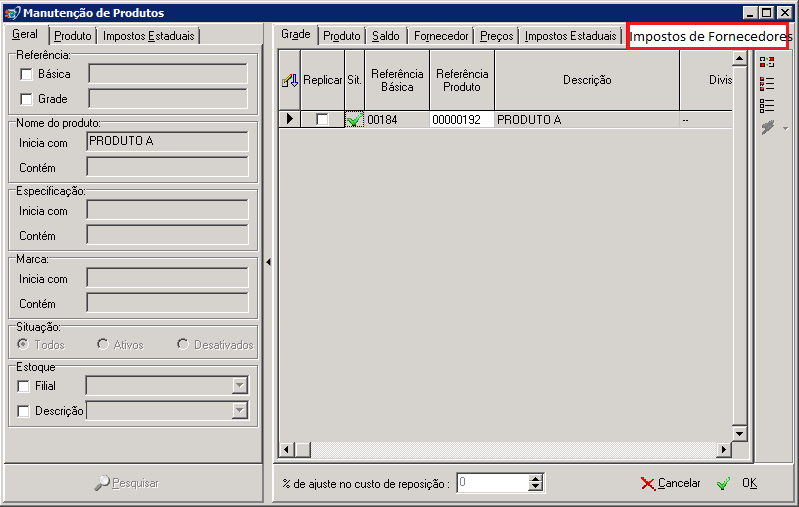Click the Pesquisar button
Viewport: 799px width, 507px height.
126,483
